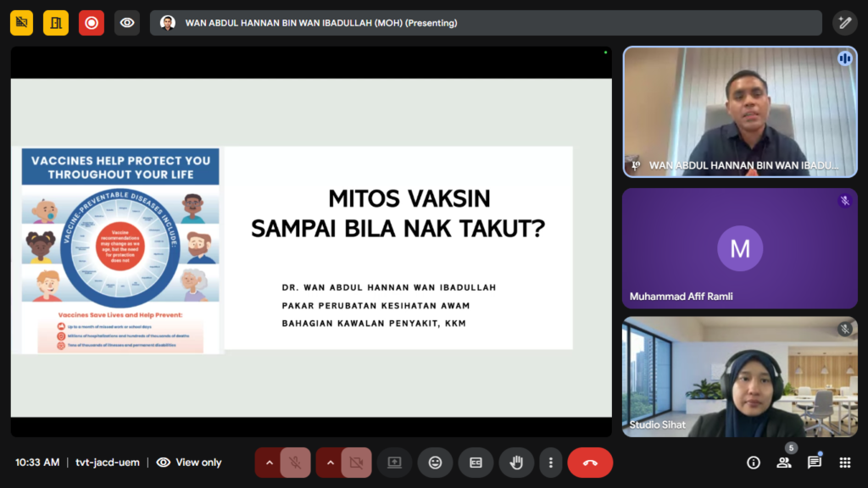Click the yellow camera-off lock icon
Viewport: 868px width, 488px height.
tap(21, 23)
